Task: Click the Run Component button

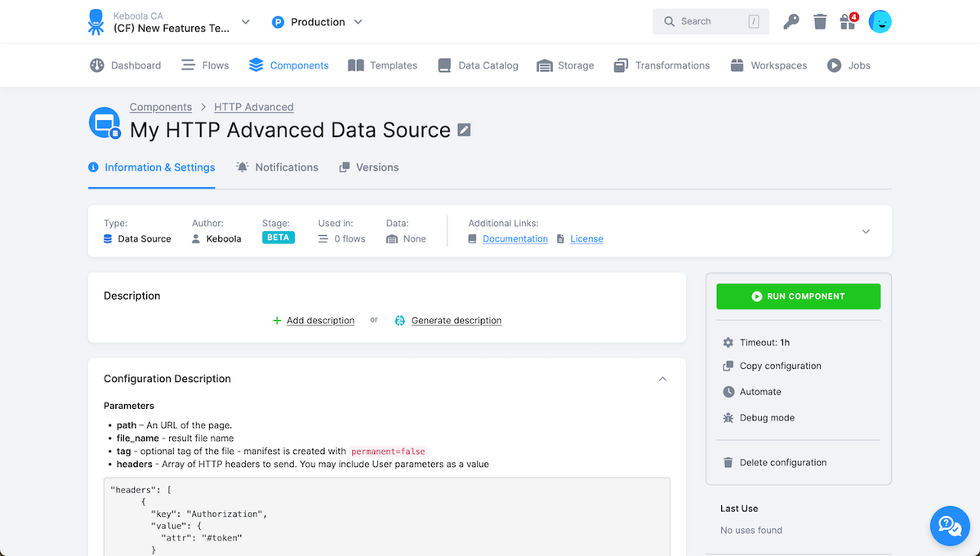Action: pos(798,296)
